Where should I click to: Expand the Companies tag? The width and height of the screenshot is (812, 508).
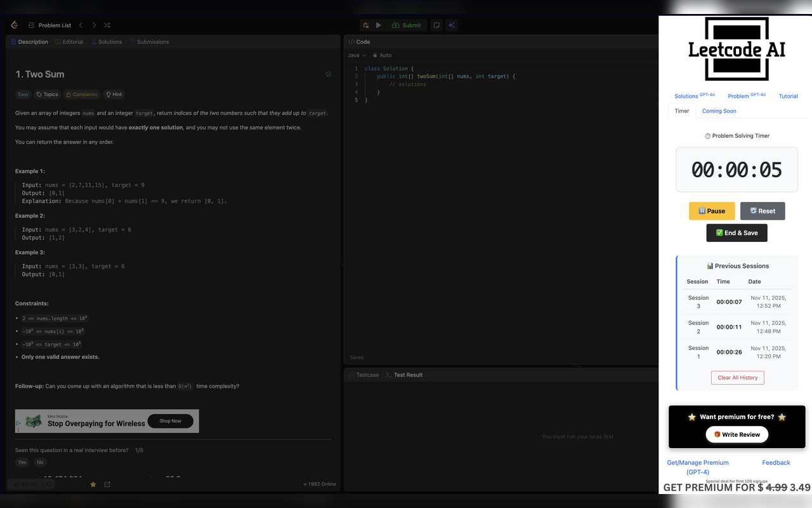[x=81, y=95]
